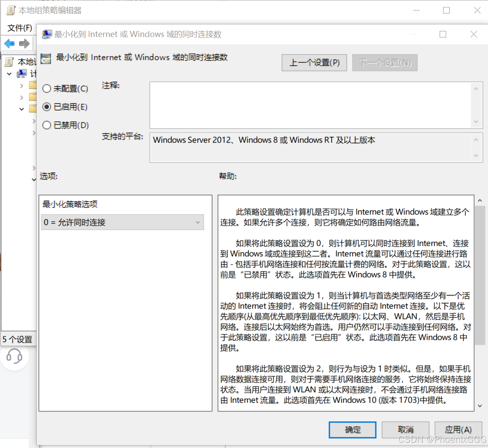488x448 pixels.
Task: Maximize the policy setting dialog
Action: coord(443,34)
